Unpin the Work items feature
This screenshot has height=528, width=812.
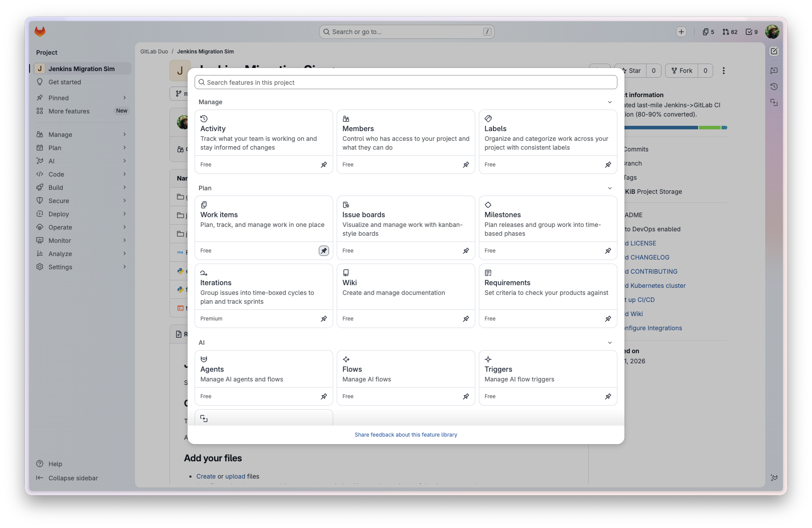pos(324,251)
